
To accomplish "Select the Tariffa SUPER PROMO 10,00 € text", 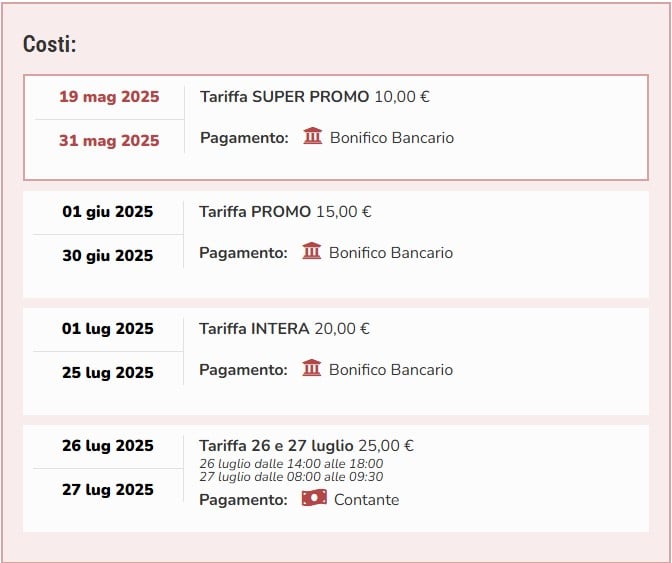I will click(x=315, y=97).
